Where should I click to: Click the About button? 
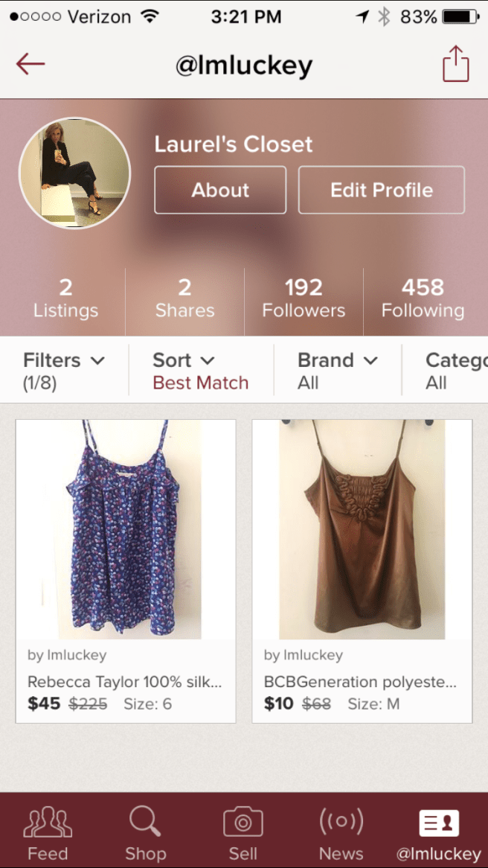220,190
